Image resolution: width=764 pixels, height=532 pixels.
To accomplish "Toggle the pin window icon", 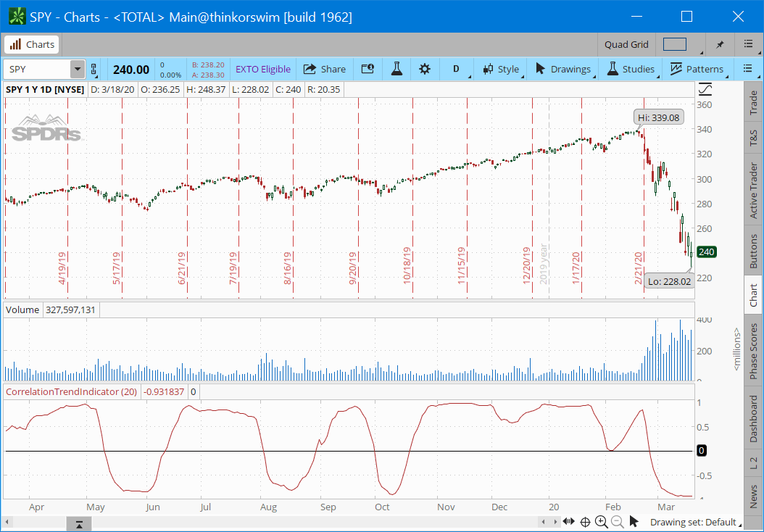I will pyautogui.click(x=720, y=45).
